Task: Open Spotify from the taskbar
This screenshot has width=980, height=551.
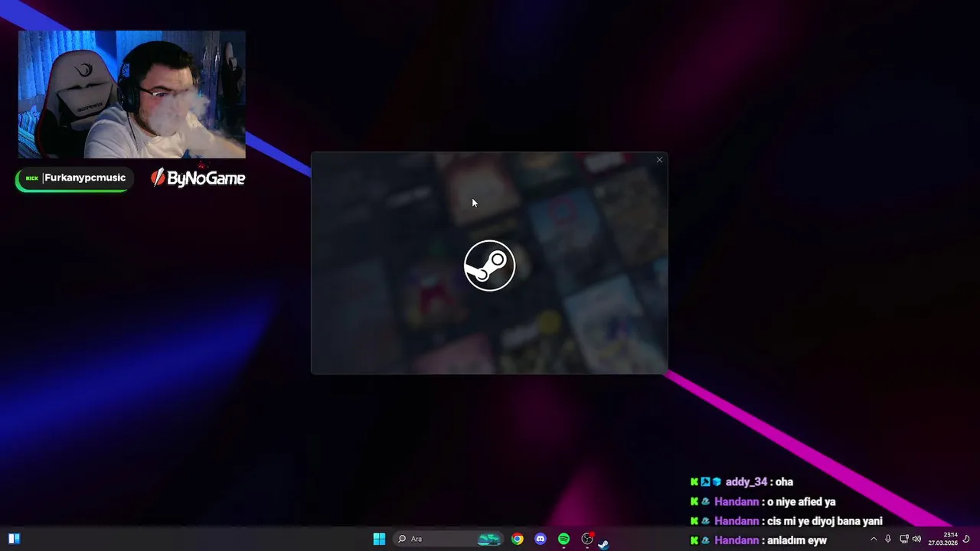Action: (564, 539)
